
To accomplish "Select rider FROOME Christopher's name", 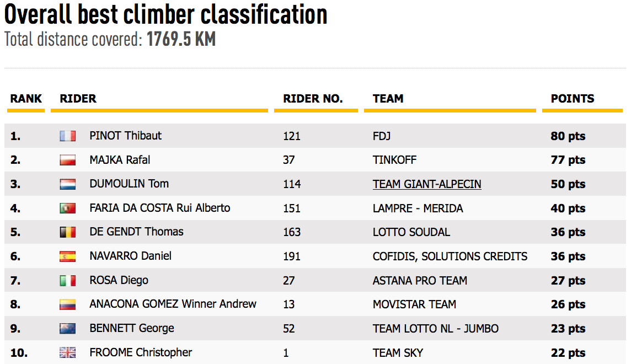I will 141,353.
